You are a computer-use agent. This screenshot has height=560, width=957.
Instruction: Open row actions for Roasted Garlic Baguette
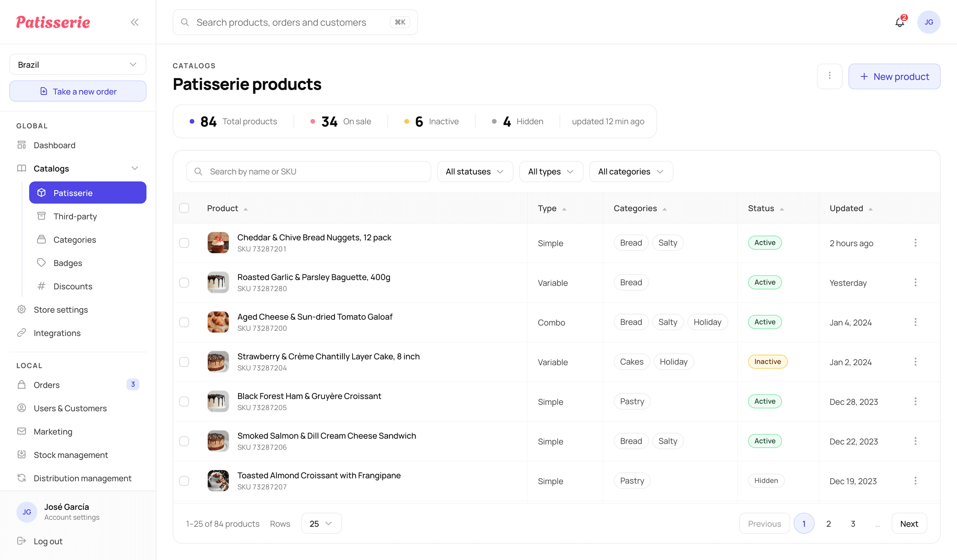click(x=916, y=283)
